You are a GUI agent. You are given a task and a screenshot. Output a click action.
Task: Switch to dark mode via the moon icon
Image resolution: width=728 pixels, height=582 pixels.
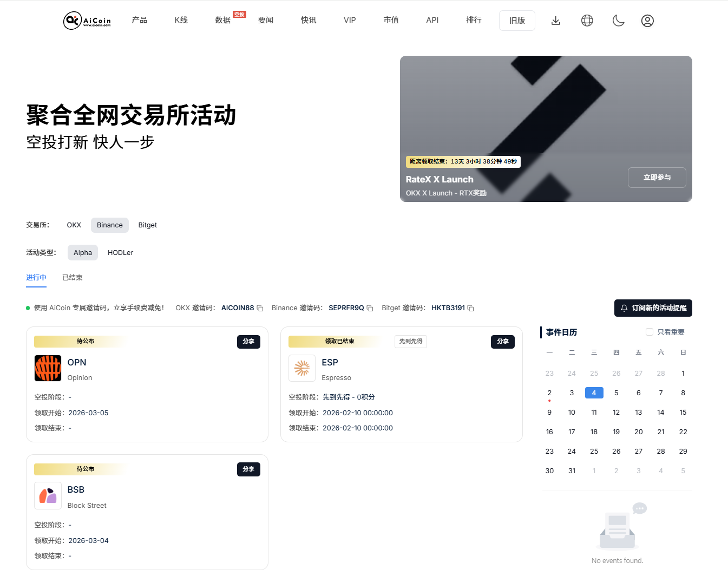point(618,21)
